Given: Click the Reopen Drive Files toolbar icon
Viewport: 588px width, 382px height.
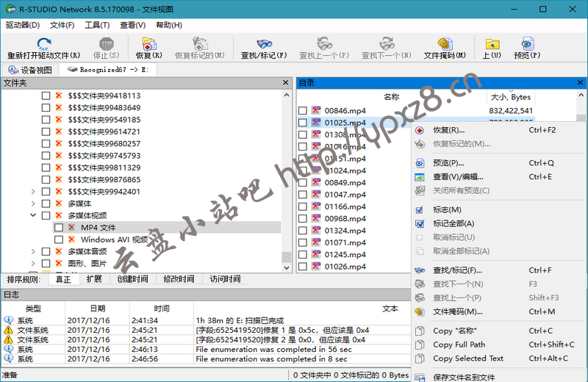Looking at the screenshot, I should (44, 43).
